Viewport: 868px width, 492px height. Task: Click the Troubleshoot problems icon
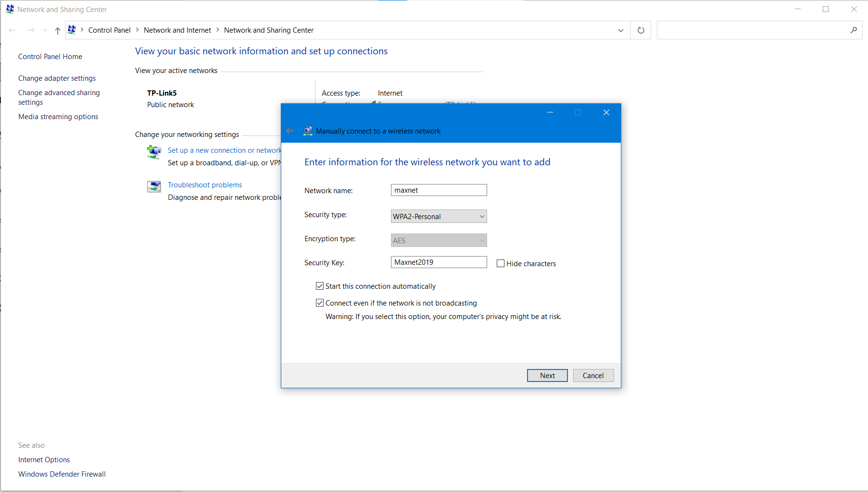[x=154, y=186]
